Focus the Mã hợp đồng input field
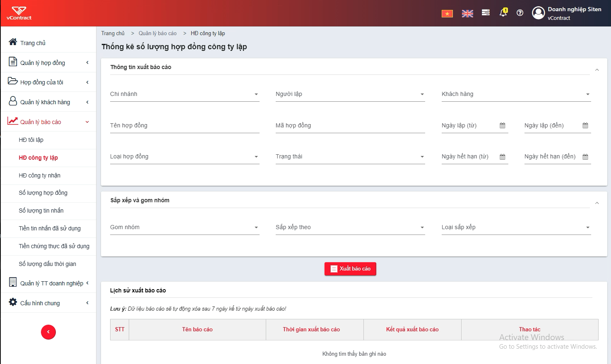The width and height of the screenshot is (611, 364). (x=350, y=126)
